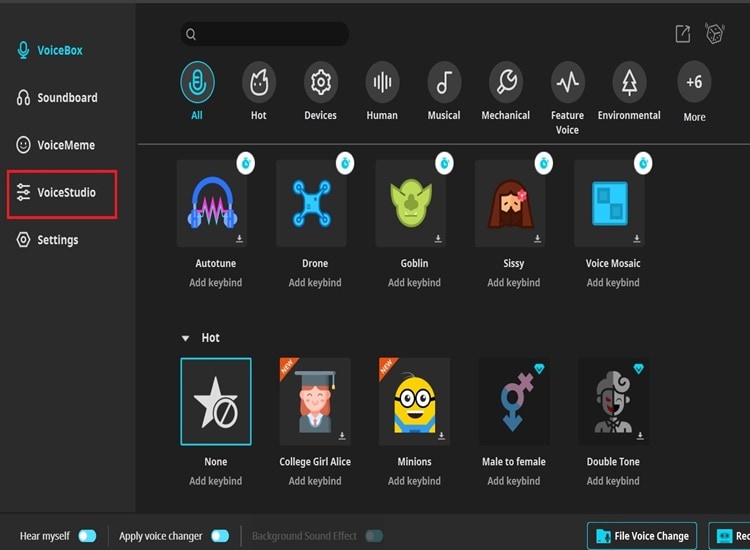This screenshot has height=550, width=750.
Task: Select Male to female voice
Action: click(514, 401)
